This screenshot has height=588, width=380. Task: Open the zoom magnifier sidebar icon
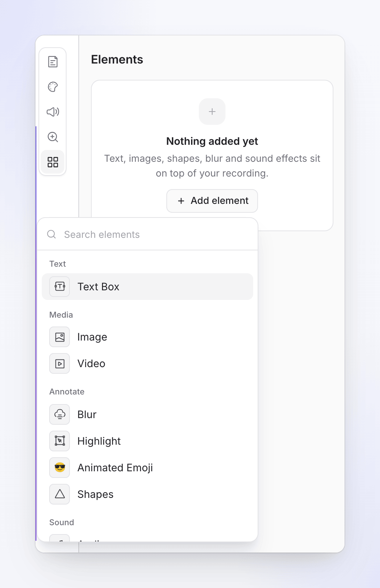(x=53, y=137)
